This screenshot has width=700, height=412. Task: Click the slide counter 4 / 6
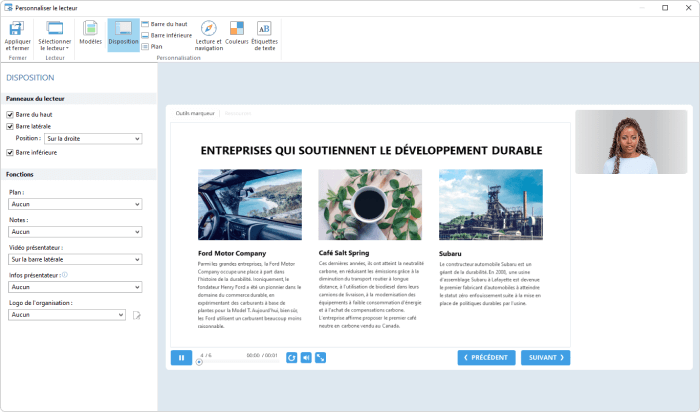pyautogui.click(x=206, y=355)
